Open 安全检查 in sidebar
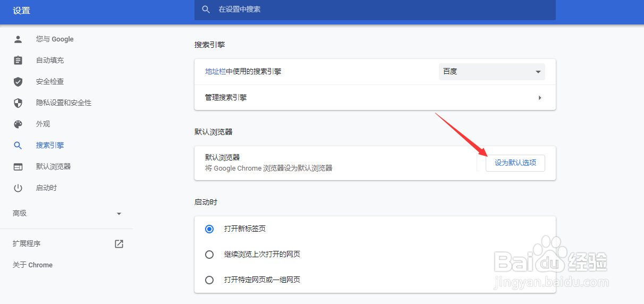 [50, 81]
